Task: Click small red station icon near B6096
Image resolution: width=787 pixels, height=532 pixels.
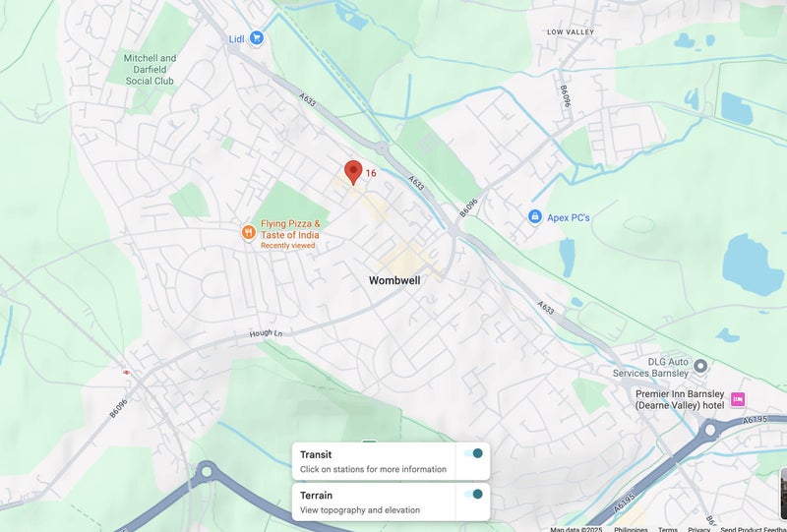Action: pos(126,372)
